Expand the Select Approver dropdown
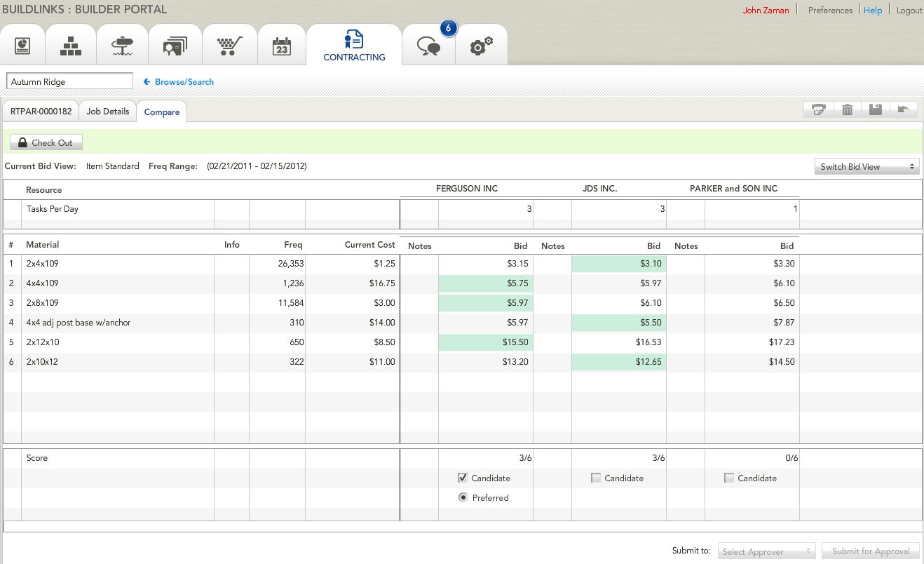The height and width of the screenshot is (564, 924). tap(767, 551)
